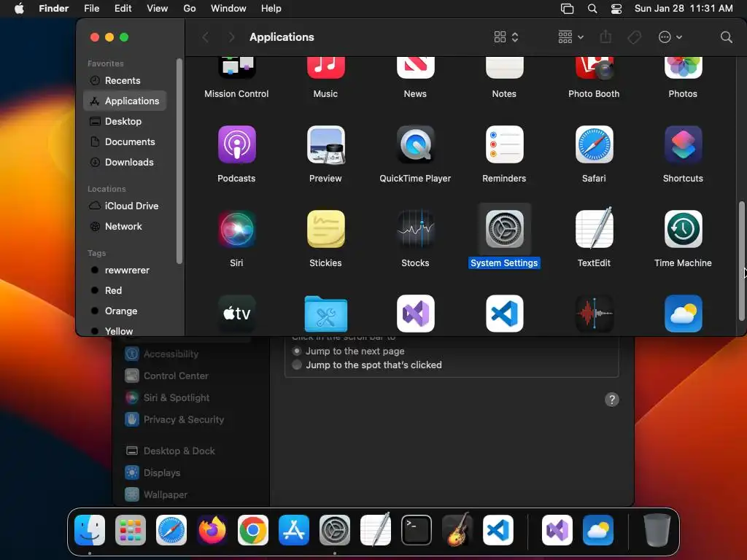747x560 pixels.
Task: Go to Desktop in Finder sidebar
Action: coord(125,122)
